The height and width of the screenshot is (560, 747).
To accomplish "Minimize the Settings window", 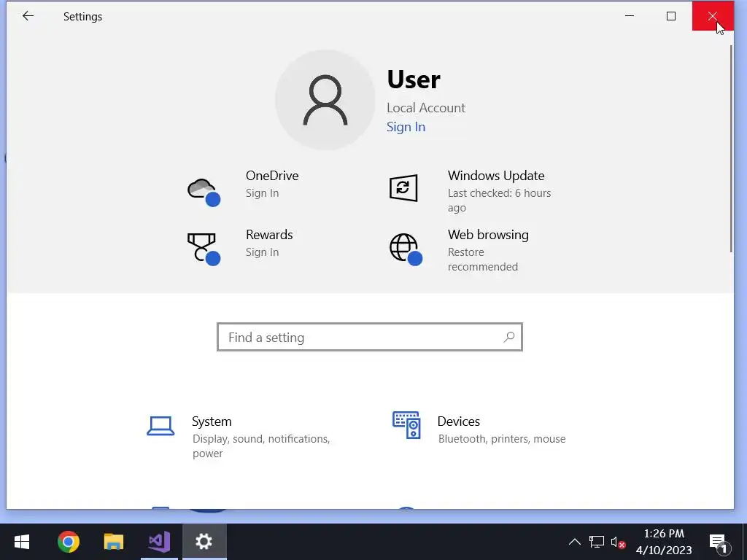I will (630, 16).
